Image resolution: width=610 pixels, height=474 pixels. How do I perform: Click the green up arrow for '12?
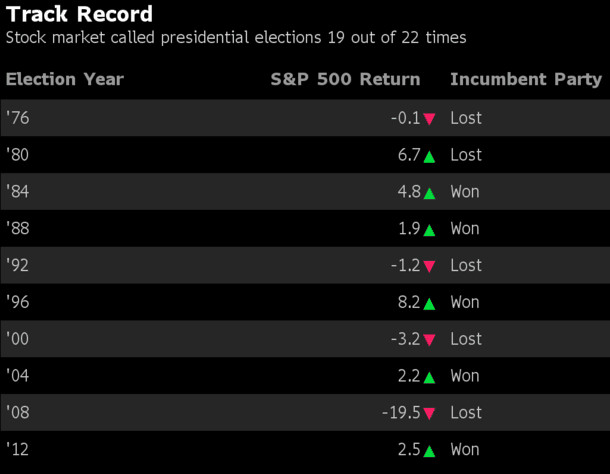[x=429, y=451]
